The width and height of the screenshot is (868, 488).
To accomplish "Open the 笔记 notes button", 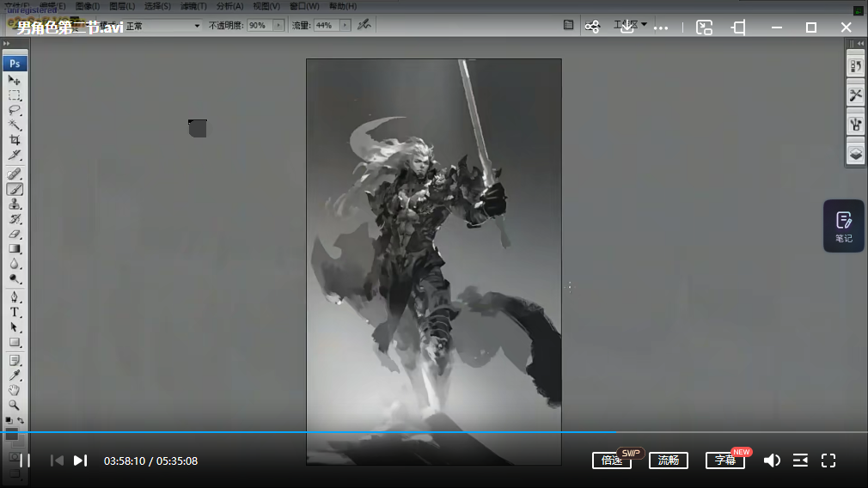I will point(844,226).
